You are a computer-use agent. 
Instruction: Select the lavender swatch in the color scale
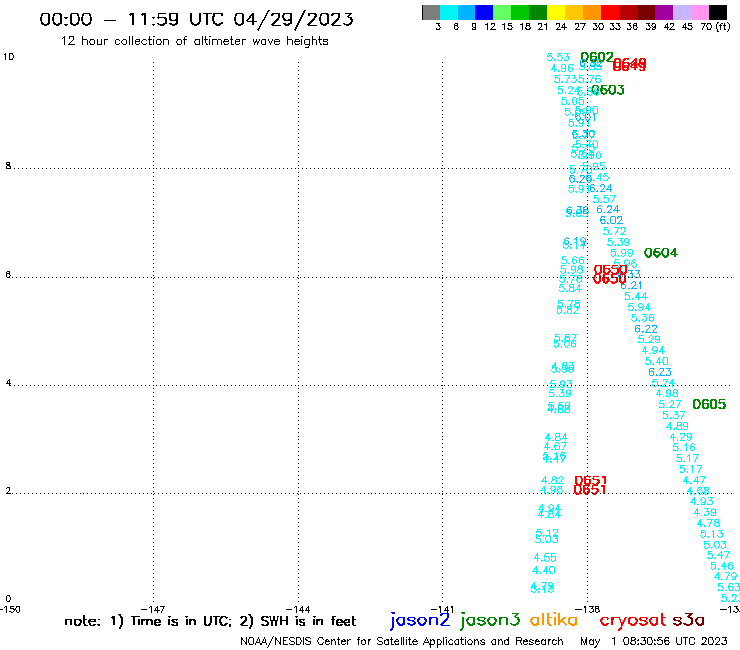(x=681, y=12)
